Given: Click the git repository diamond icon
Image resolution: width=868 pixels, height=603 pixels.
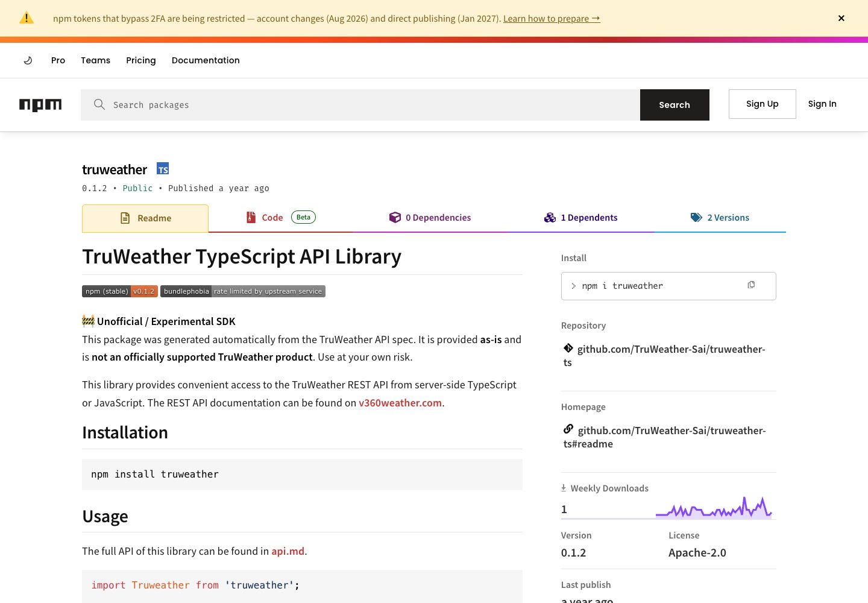Looking at the screenshot, I should click(568, 348).
